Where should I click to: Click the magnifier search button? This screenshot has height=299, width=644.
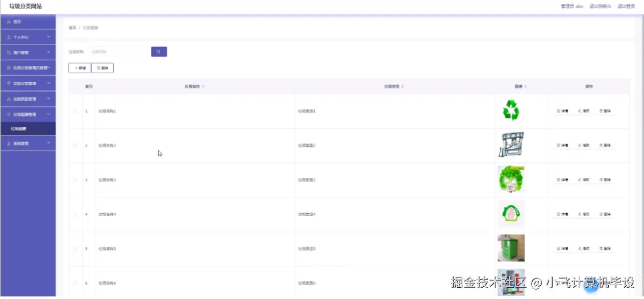159,52
